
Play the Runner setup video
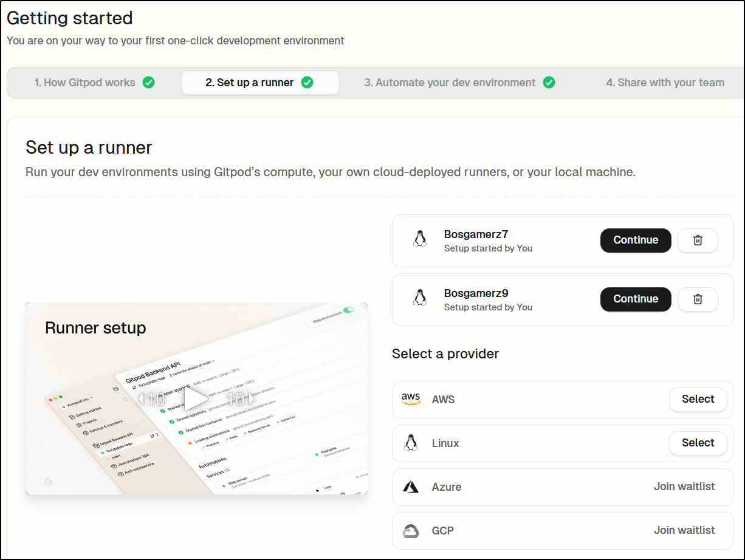tap(196, 399)
